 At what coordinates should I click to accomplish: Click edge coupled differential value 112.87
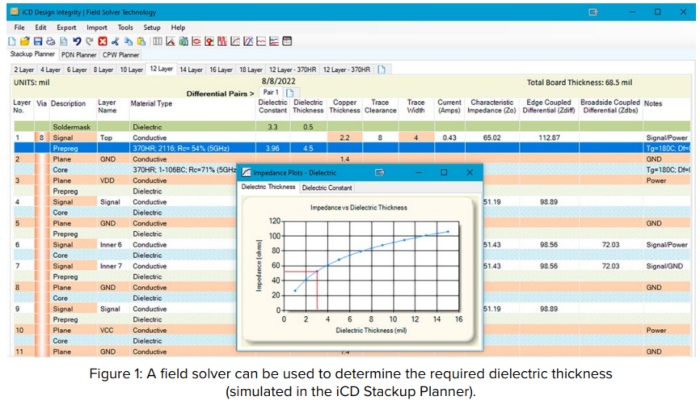coord(549,138)
